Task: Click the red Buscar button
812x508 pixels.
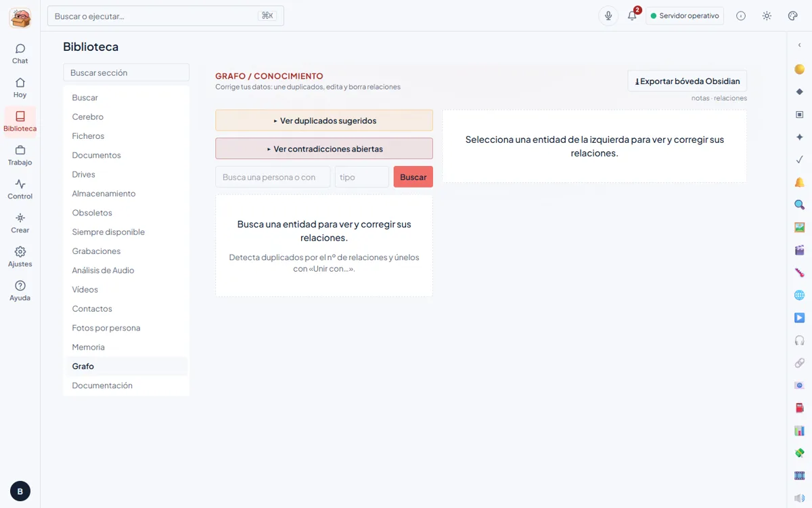Action: click(x=413, y=177)
